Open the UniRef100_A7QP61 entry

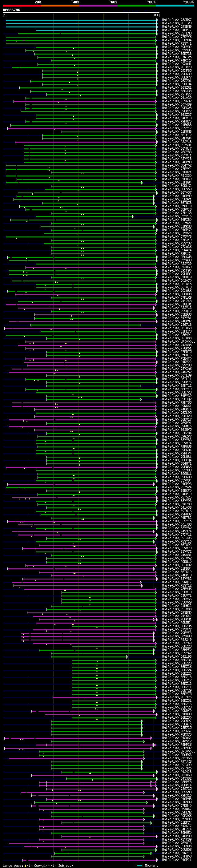pyautogui.click(x=176, y=349)
